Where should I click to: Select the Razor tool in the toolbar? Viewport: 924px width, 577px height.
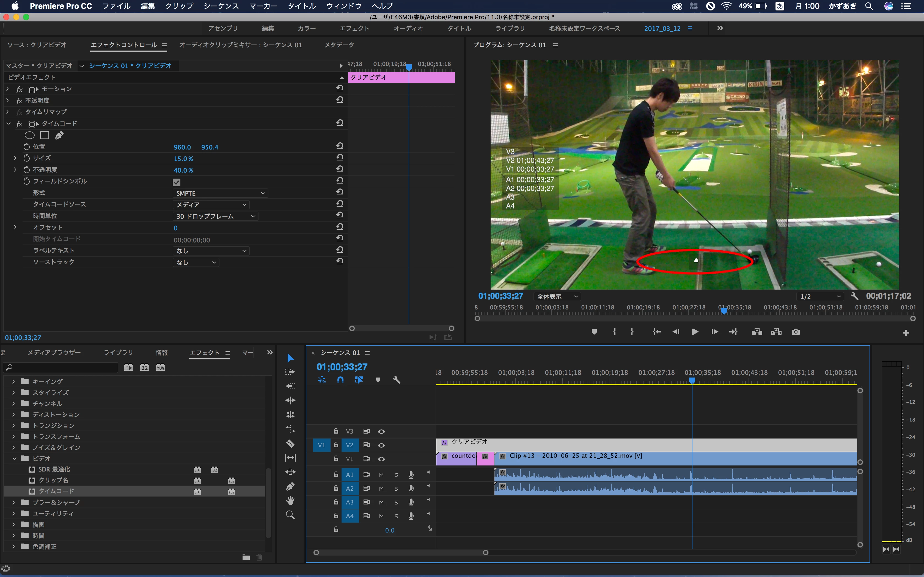(x=290, y=443)
